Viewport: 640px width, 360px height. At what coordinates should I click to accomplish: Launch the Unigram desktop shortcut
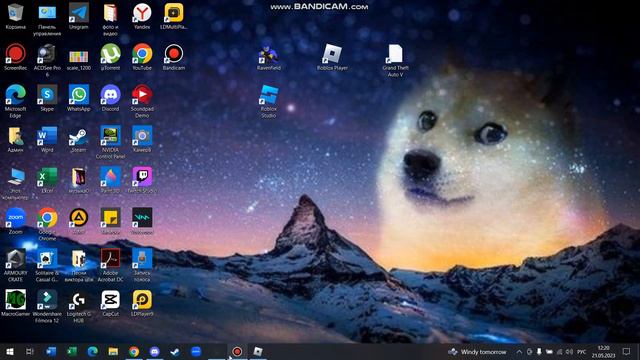pyautogui.click(x=78, y=17)
